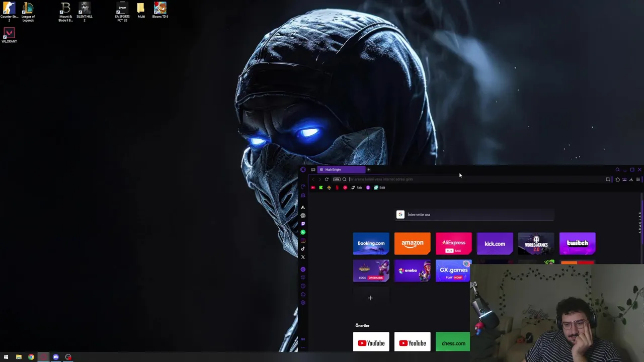The width and height of the screenshot is (644, 362).
Task: Add a new speed dial site
Action: coord(370,298)
